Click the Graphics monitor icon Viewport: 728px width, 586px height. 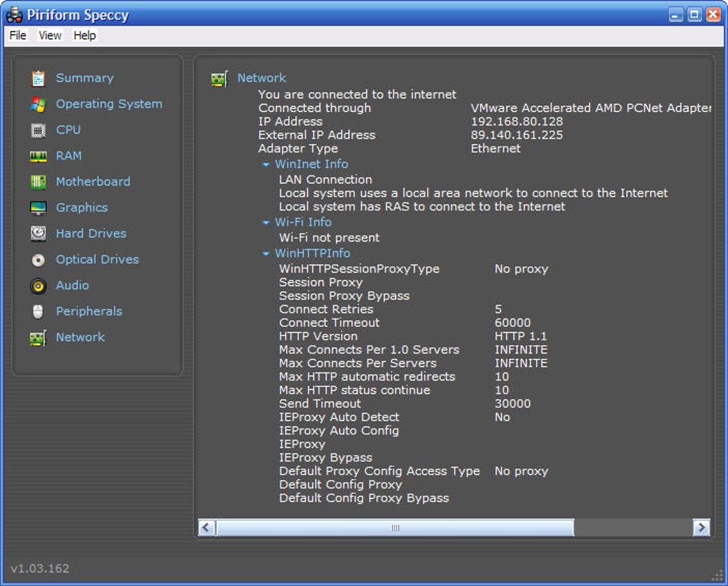[38, 208]
